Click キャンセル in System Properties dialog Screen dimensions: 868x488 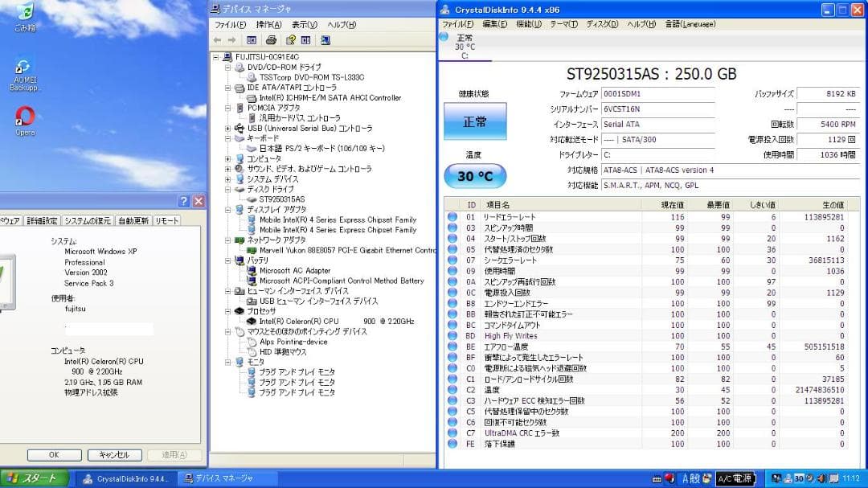(115, 455)
